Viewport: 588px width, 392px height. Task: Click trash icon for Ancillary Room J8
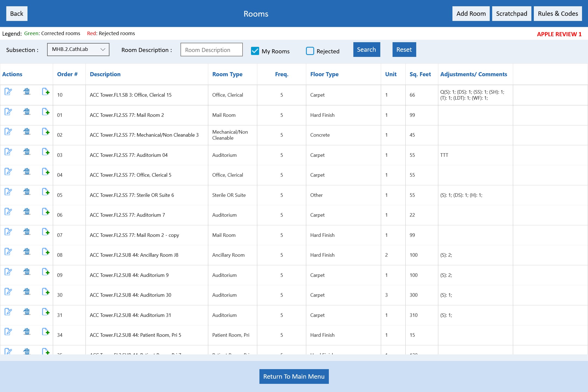[27, 252]
